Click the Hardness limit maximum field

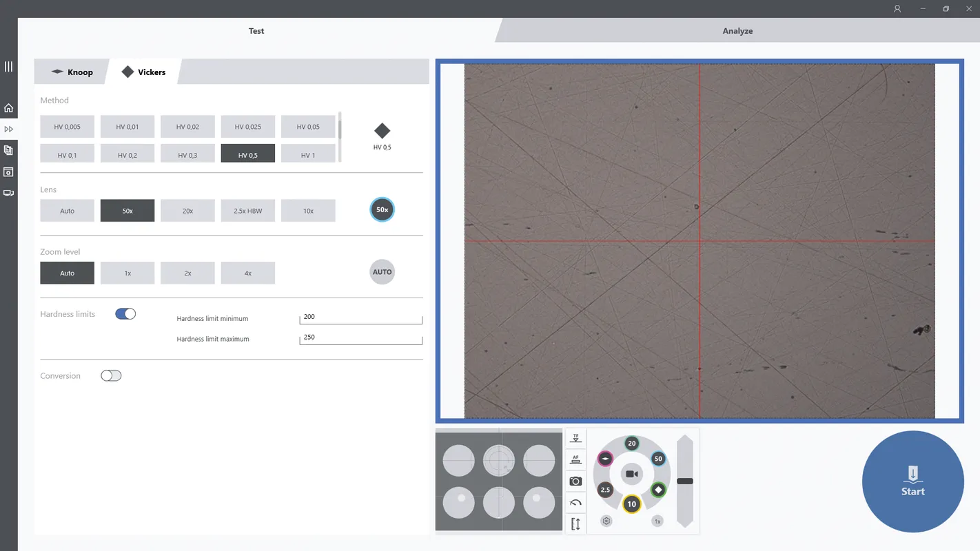tap(360, 338)
